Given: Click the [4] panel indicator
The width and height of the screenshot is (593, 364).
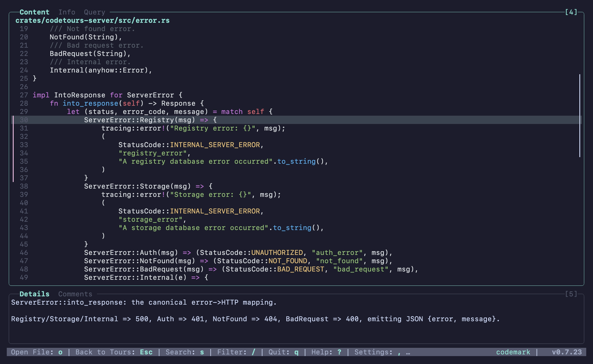Looking at the screenshot, I should (571, 12).
